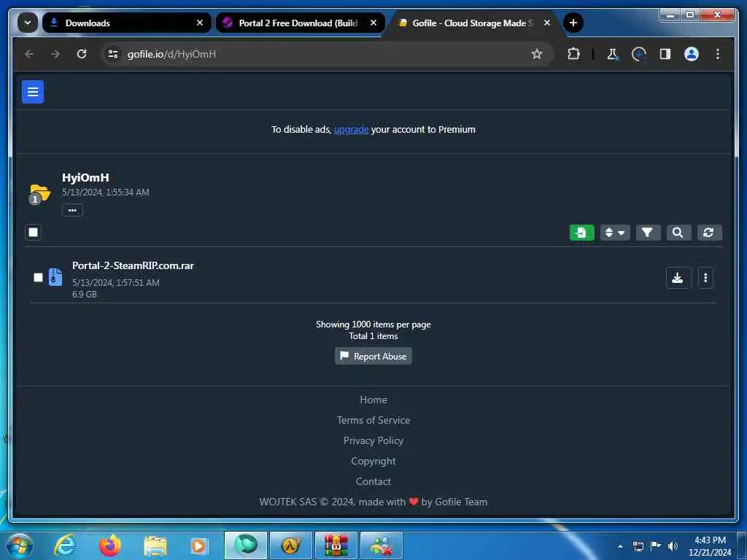Bookmark this page with star icon
Image resolution: width=747 pixels, height=560 pixels.
(537, 54)
